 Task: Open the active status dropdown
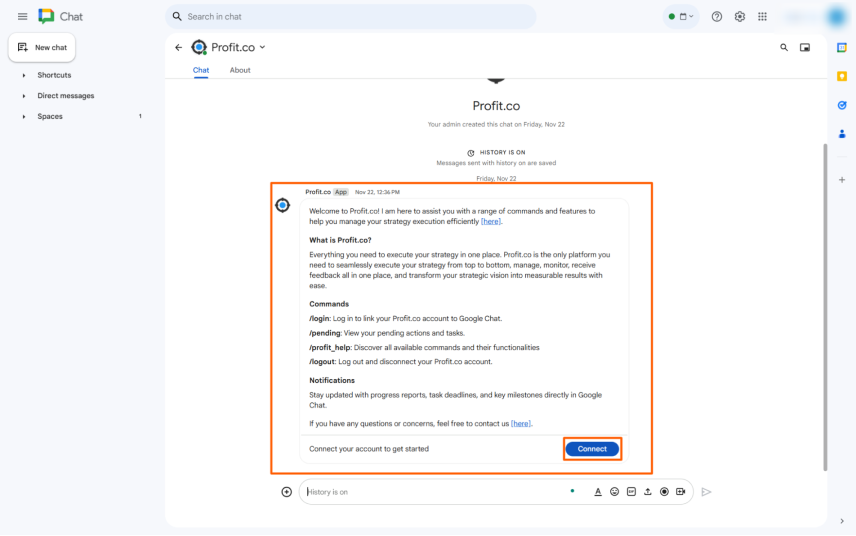click(x=681, y=16)
